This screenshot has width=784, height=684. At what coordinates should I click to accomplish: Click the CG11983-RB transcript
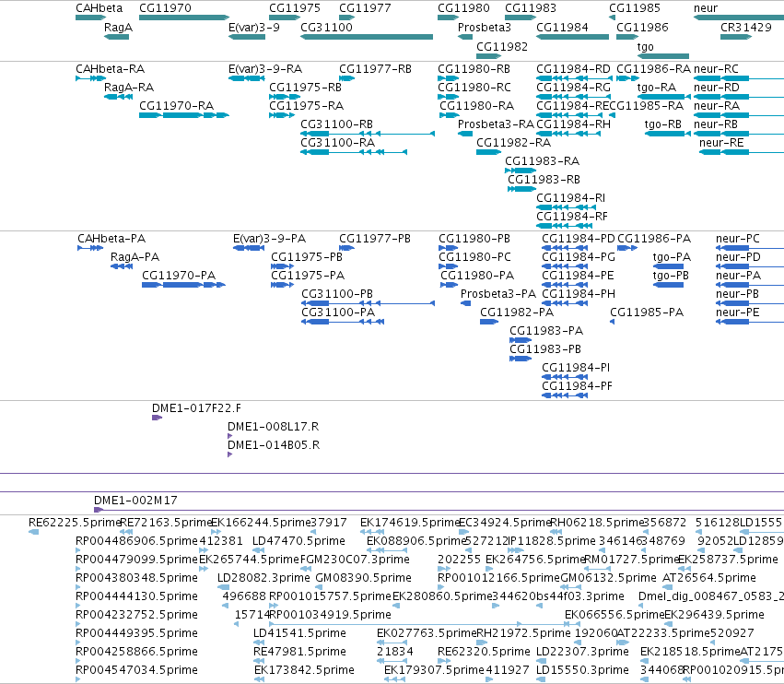click(x=522, y=189)
